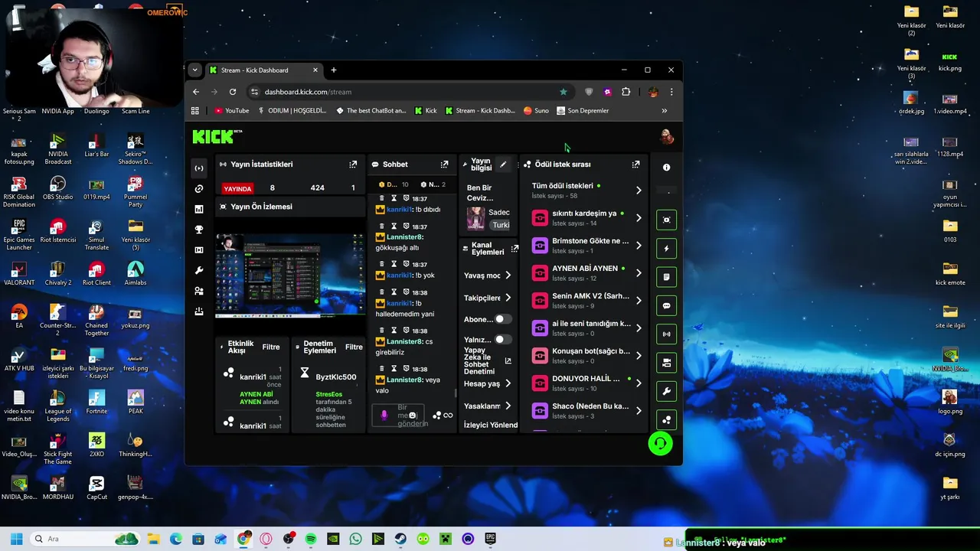The height and width of the screenshot is (551, 980).
Task: Toggle the broadcast signal widget button
Action: [x=666, y=334]
